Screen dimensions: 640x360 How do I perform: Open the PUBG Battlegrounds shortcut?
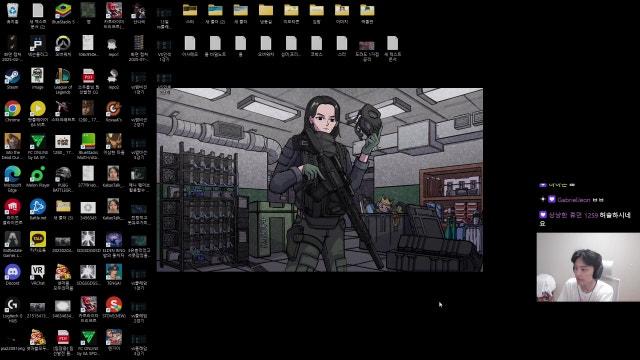coord(63,179)
